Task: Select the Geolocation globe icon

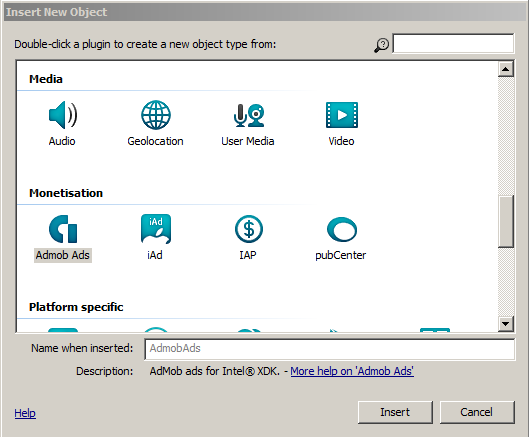Action: point(156,115)
